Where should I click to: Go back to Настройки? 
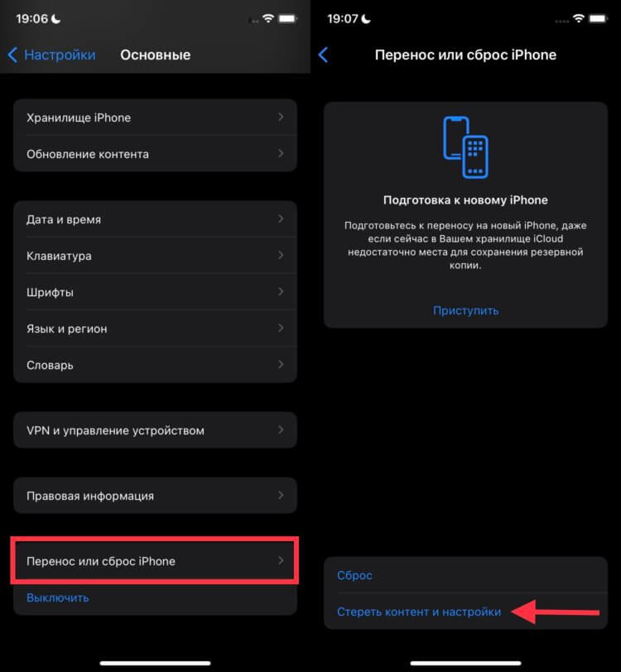click(x=52, y=55)
